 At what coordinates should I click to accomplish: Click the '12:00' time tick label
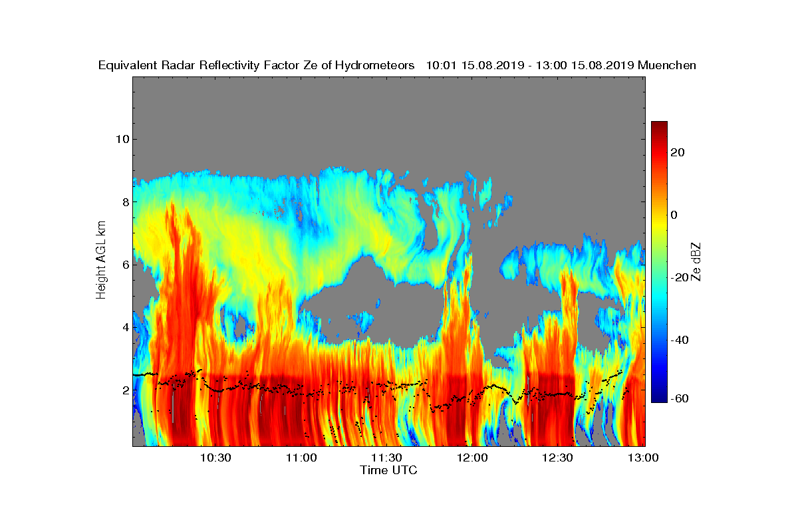click(x=471, y=458)
